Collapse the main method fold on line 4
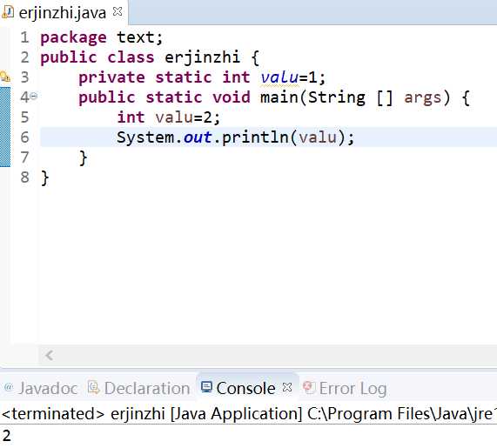Viewport: 497px width, 448px height. pos(34,96)
